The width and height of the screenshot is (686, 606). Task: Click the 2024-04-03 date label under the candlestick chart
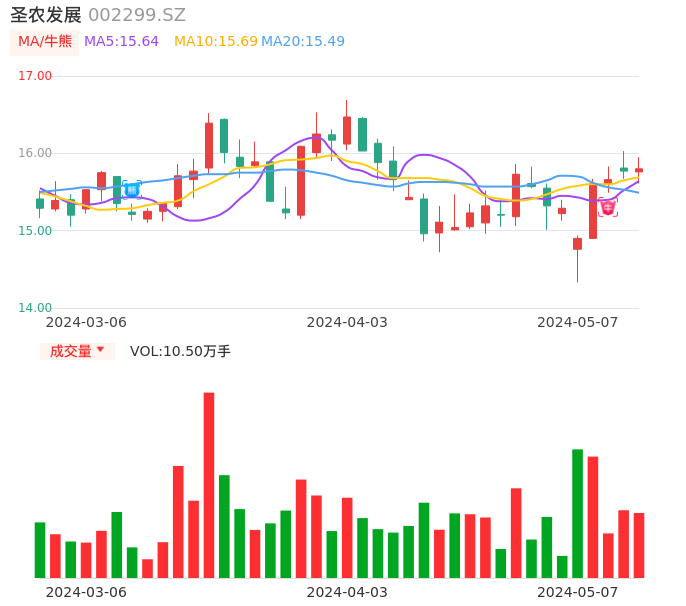[x=347, y=322]
